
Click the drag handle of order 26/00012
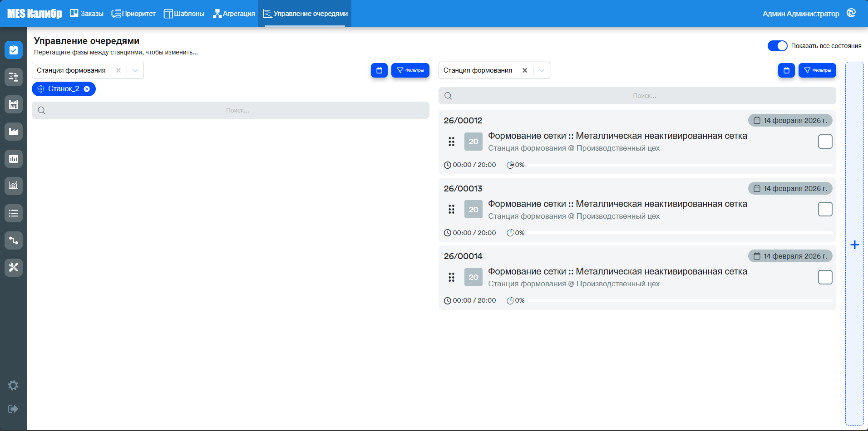[x=451, y=142]
